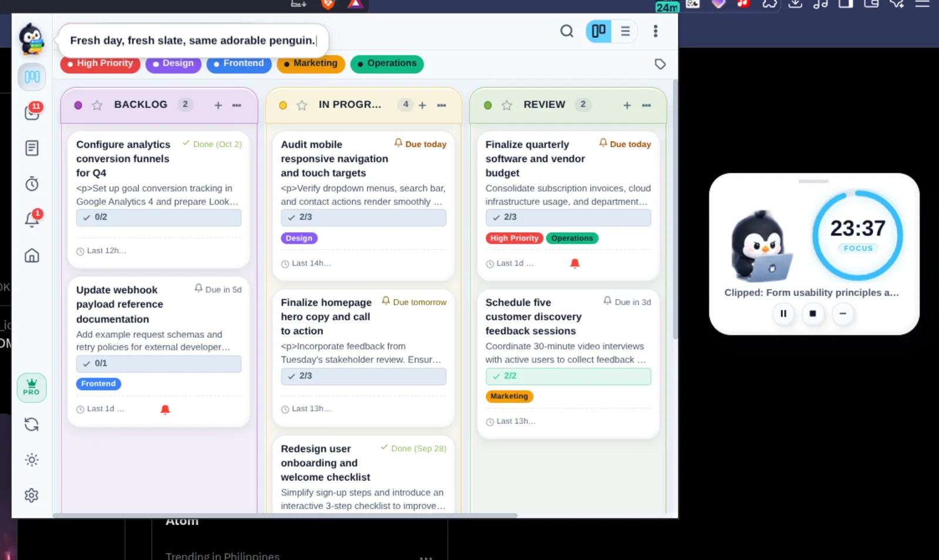Switch to the kanban board view
Image resolution: width=939 pixels, height=560 pixels.
tap(599, 31)
